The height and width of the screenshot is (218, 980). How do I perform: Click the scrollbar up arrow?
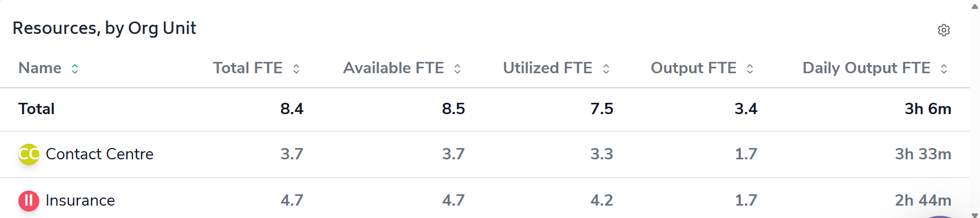(x=975, y=6)
